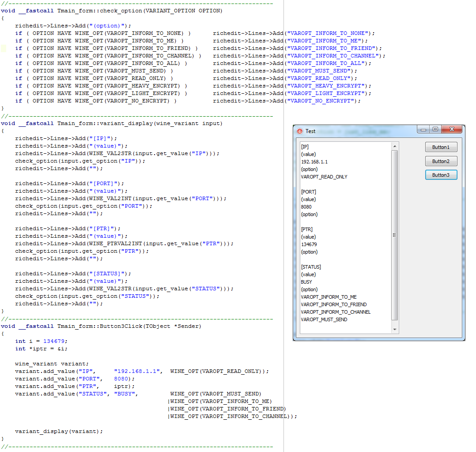Click the if VAROPT_HEAVY_ENCRYPT condition
The height and width of the screenshot is (452, 476).
coord(101,86)
